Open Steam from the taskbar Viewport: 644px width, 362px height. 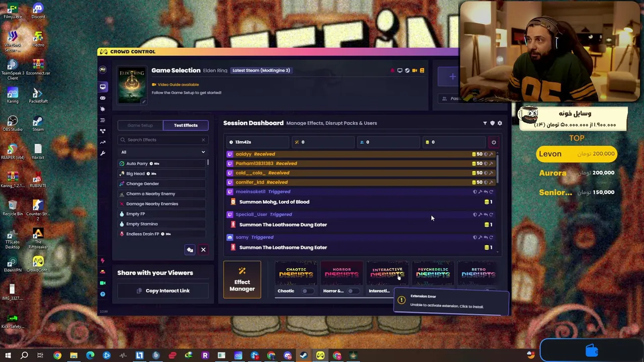[304, 356]
